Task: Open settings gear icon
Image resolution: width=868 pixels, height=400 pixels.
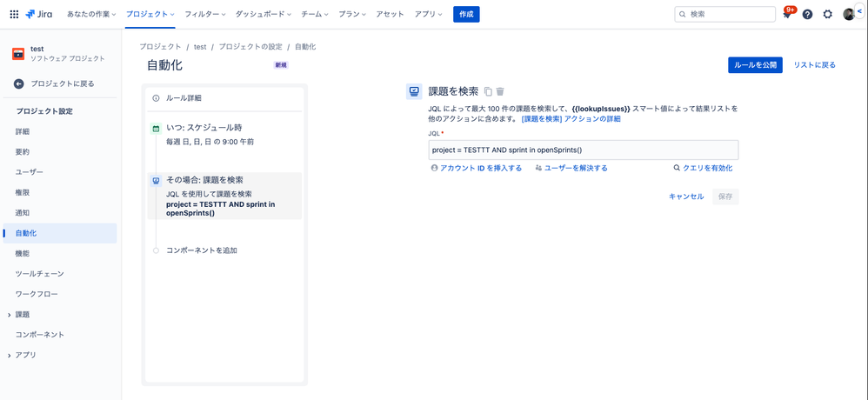Action: tap(828, 15)
